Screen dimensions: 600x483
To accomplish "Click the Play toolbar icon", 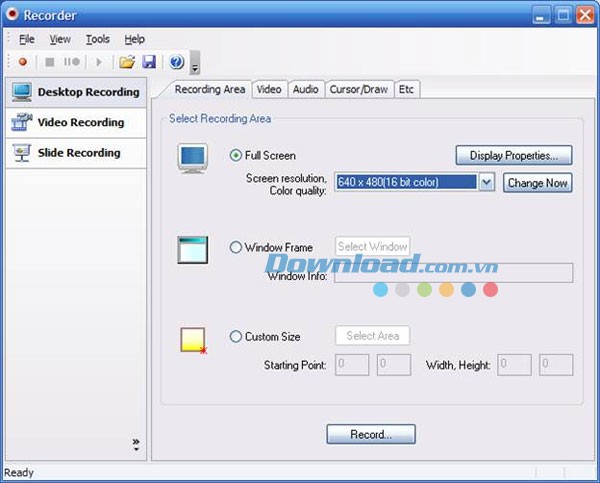I will (98, 62).
